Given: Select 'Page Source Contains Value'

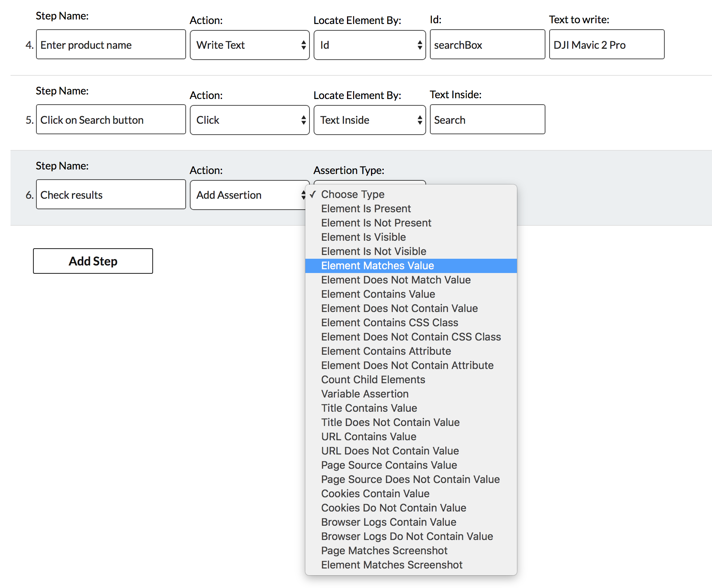Looking at the screenshot, I should [411, 465].
